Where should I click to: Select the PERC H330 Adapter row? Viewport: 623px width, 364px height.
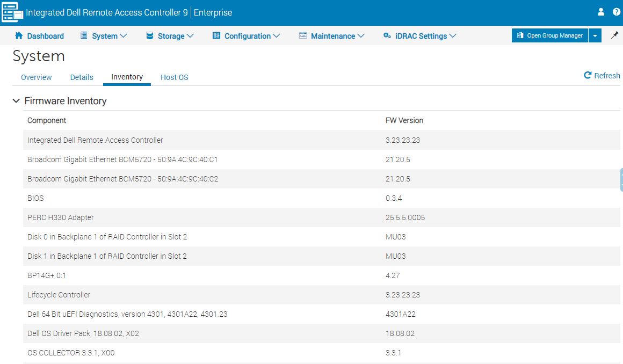coord(321,218)
